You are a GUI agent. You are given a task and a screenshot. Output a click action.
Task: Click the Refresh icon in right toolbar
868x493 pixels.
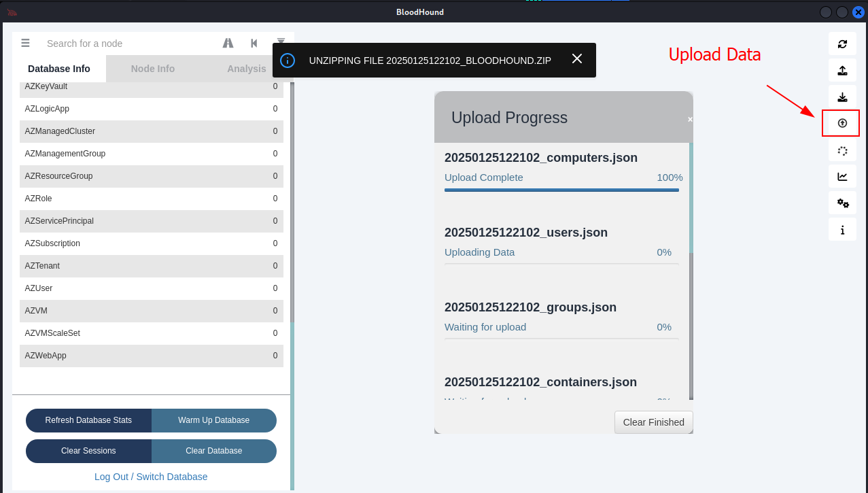tap(842, 44)
